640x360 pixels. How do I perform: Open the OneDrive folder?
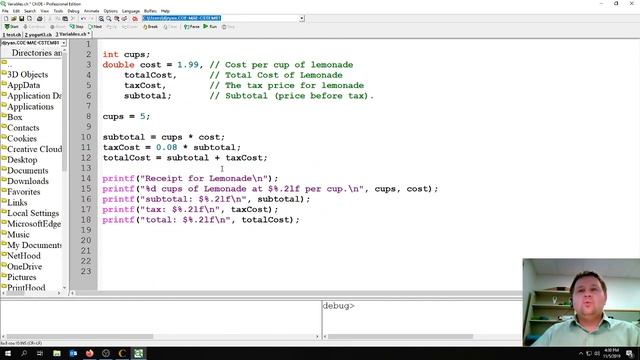[x=24, y=266]
